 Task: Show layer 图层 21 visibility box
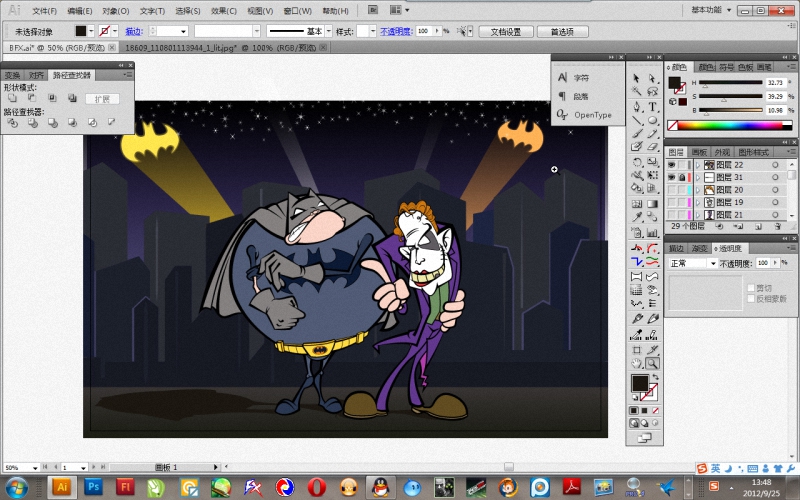(x=671, y=214)
